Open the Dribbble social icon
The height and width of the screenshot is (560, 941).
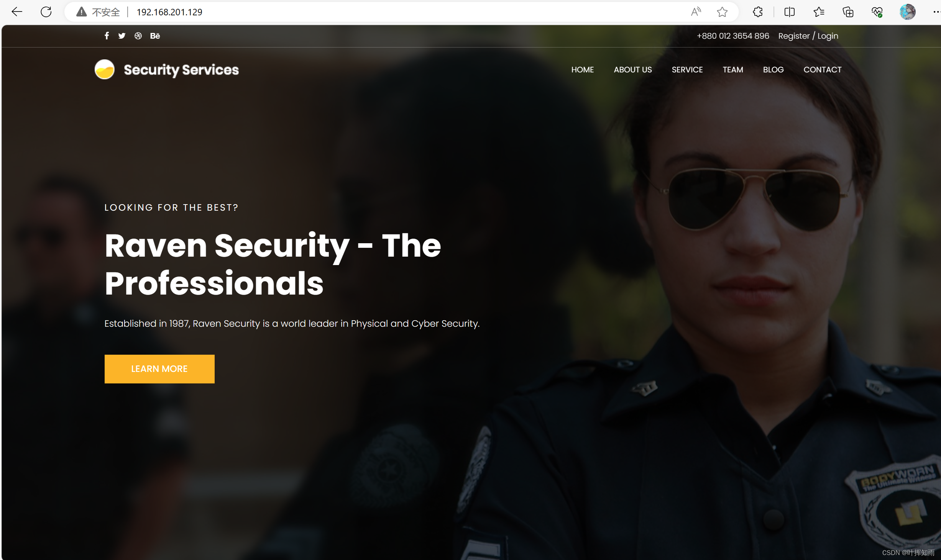click(x=138, y=36)
